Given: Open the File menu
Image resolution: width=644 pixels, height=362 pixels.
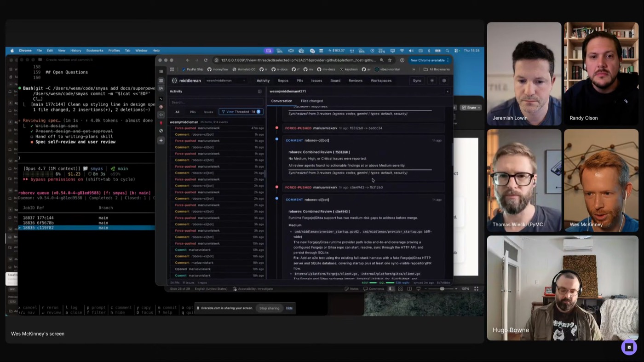Looking at the screenshot, I should 39,51.
